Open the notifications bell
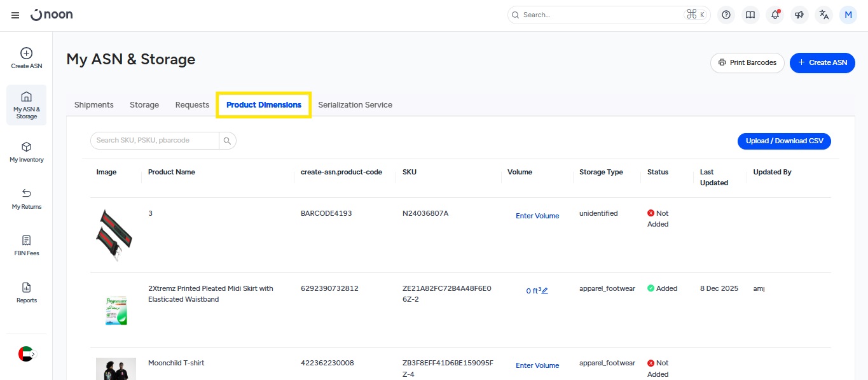Viewport: 868px width, 380px height. tap(775, 15)
